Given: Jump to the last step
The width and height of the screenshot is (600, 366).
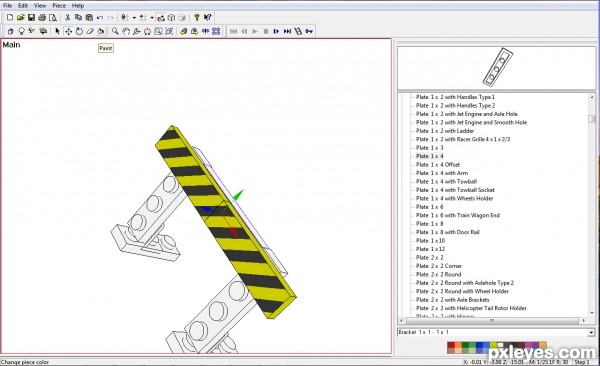Looking at the screenshot, I should pyautogui.click(x=287, y=31).
